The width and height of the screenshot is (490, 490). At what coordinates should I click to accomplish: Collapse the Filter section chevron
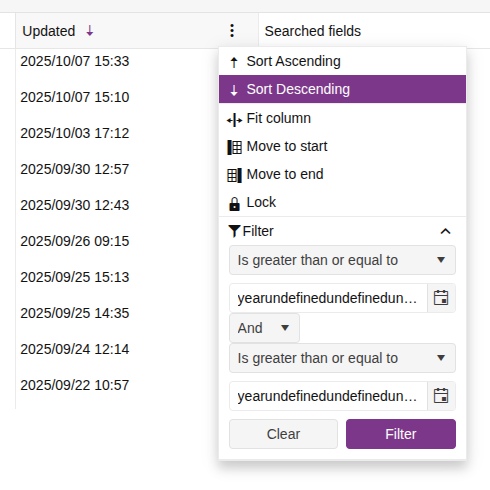[x=446, y=231]
